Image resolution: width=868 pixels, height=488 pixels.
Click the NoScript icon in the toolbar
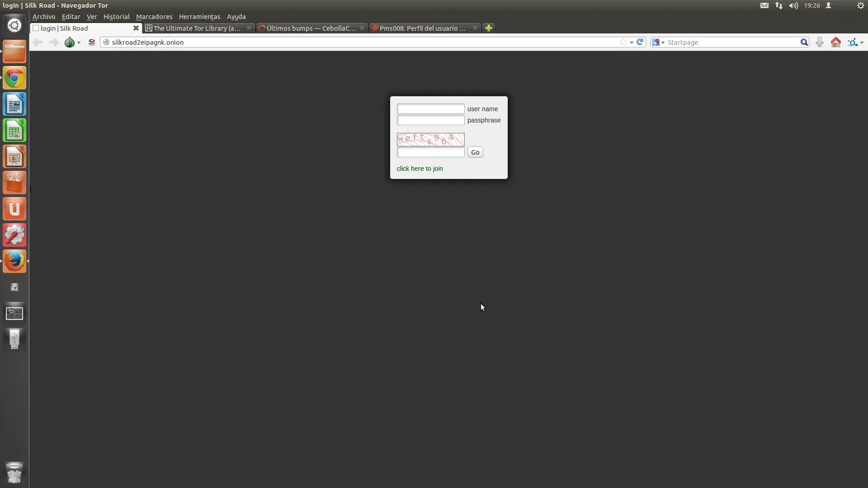click(92, 42)
